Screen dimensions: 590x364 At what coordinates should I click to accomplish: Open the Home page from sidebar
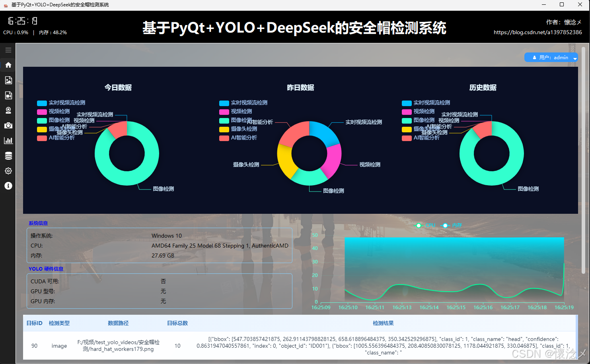point(8,65)
